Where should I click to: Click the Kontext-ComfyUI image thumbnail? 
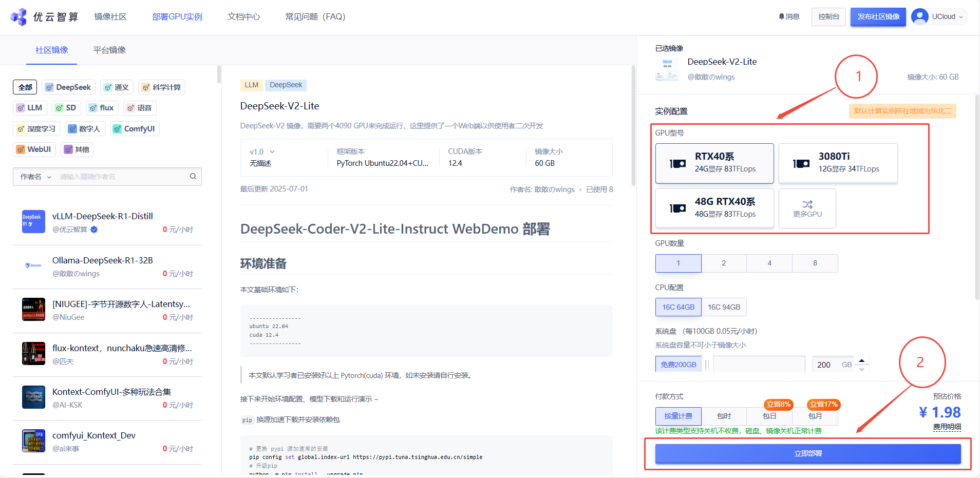click(x=33, y=397)
